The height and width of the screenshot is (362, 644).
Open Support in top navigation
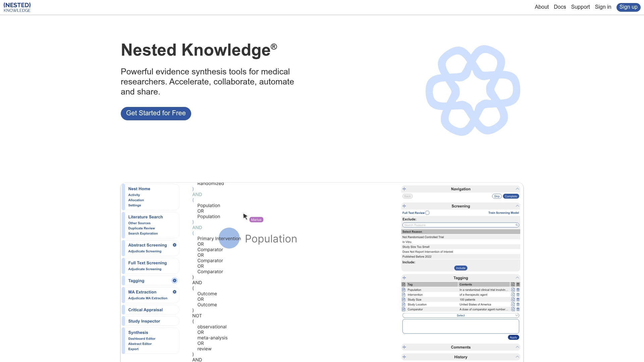pos(580,7)
